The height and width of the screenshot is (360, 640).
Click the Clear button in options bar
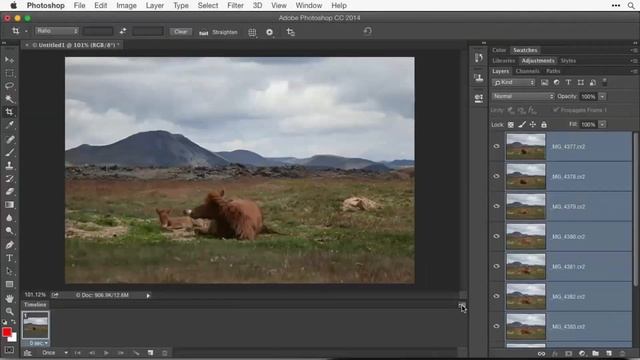coord(180,31)
